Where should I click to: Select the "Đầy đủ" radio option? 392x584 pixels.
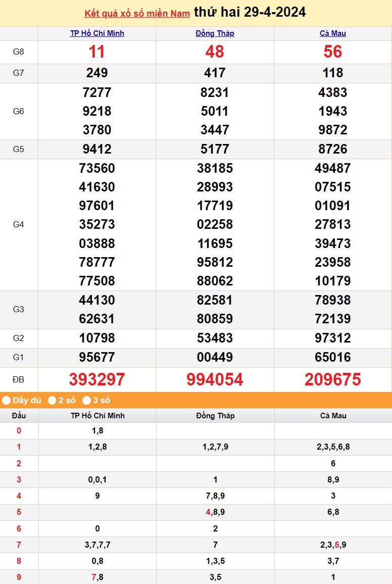[x=7, y=401]
